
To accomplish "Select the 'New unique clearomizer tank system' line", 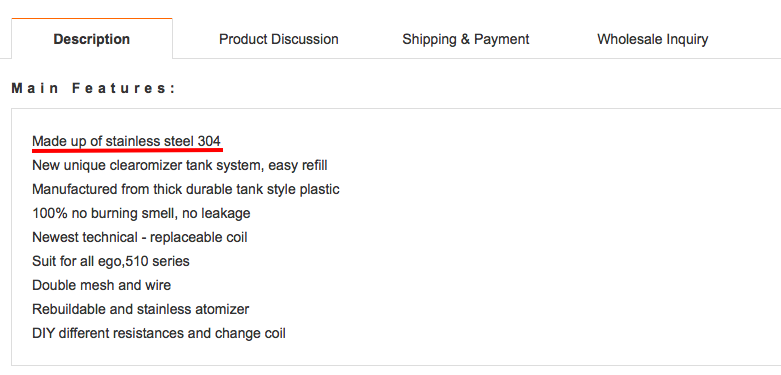I will pyautogui.click(x=180, y=165).
